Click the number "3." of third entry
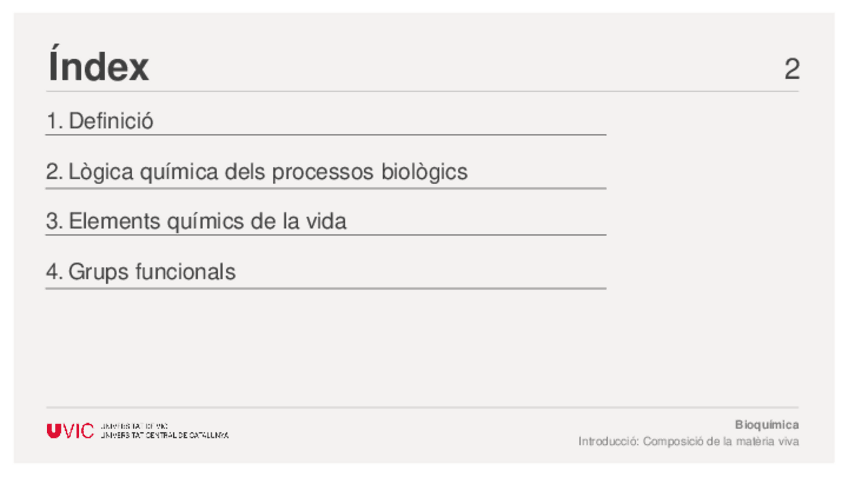The image size is (848, 477). click(54, 221)
